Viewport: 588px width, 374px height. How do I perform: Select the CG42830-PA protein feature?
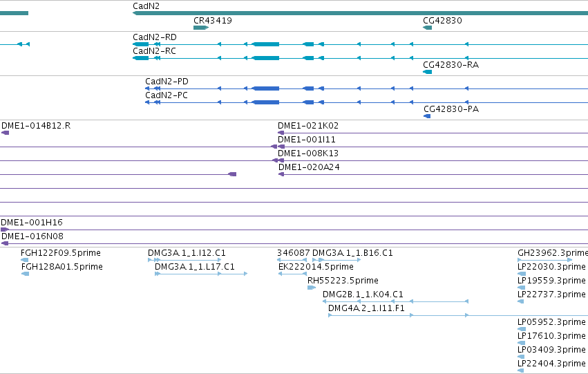[427, 116]
